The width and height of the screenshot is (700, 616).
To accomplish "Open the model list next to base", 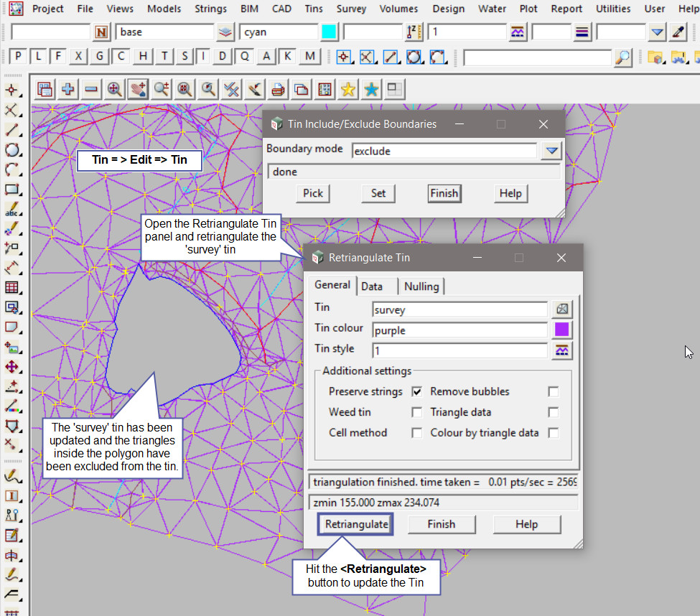I will 225,32.
